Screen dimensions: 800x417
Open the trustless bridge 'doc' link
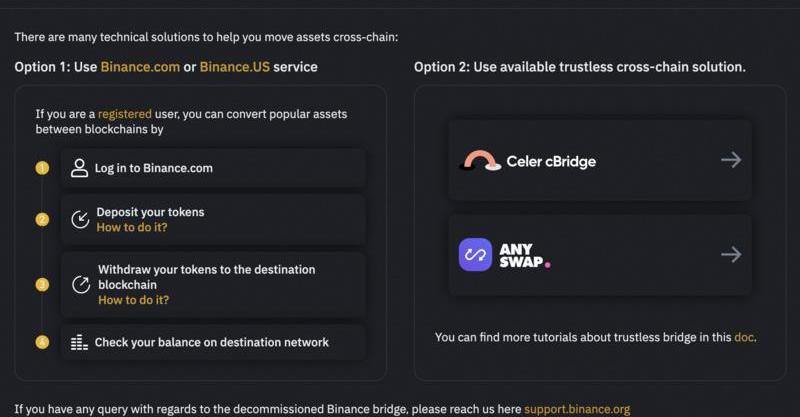coord(744,337)
